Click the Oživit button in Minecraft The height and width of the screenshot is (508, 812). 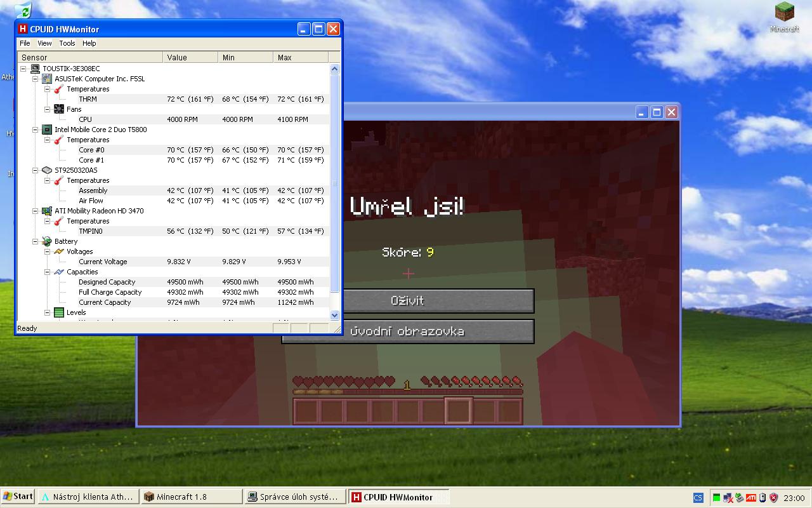pos(438,300)
